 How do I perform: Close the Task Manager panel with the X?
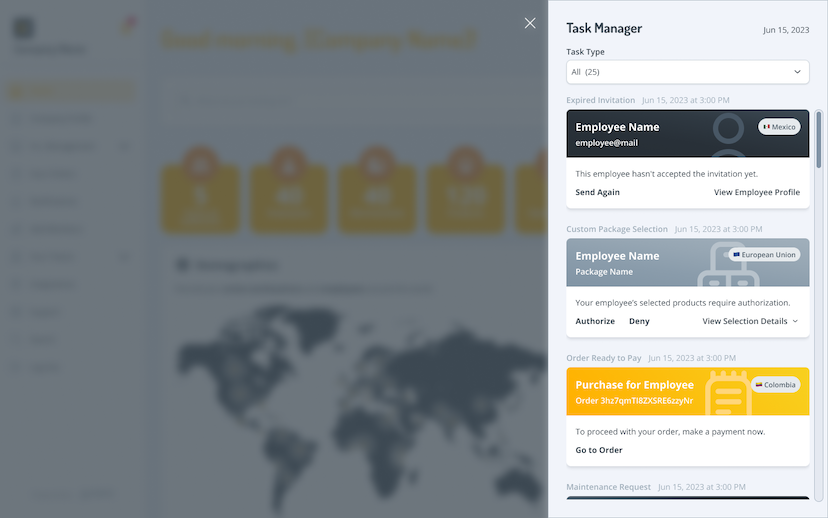pos(530,23)
